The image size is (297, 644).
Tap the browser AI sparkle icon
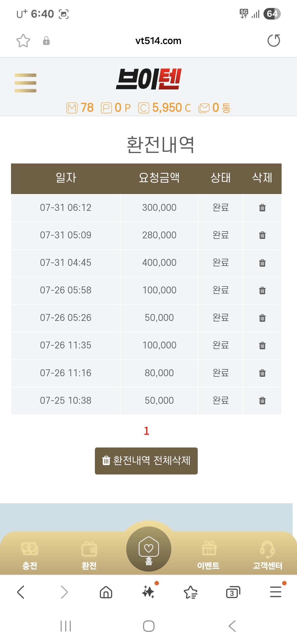[x=149, y=591]
